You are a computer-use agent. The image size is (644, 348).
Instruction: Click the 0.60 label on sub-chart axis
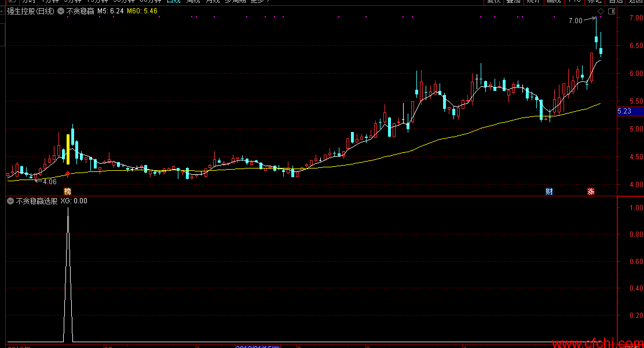[x=636, y=262]
